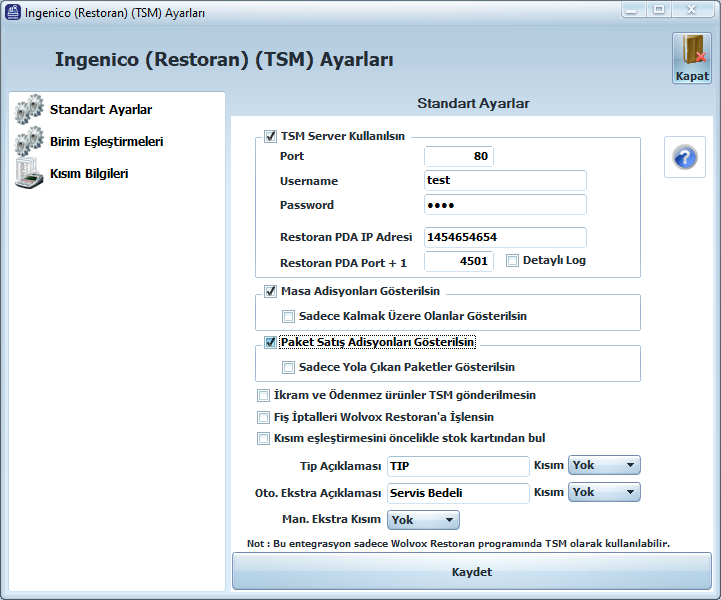Check Sadece Yola Çıkan Paketler Gösterilsin
Viewport: 721px width, 600px height.
[289, 368]
